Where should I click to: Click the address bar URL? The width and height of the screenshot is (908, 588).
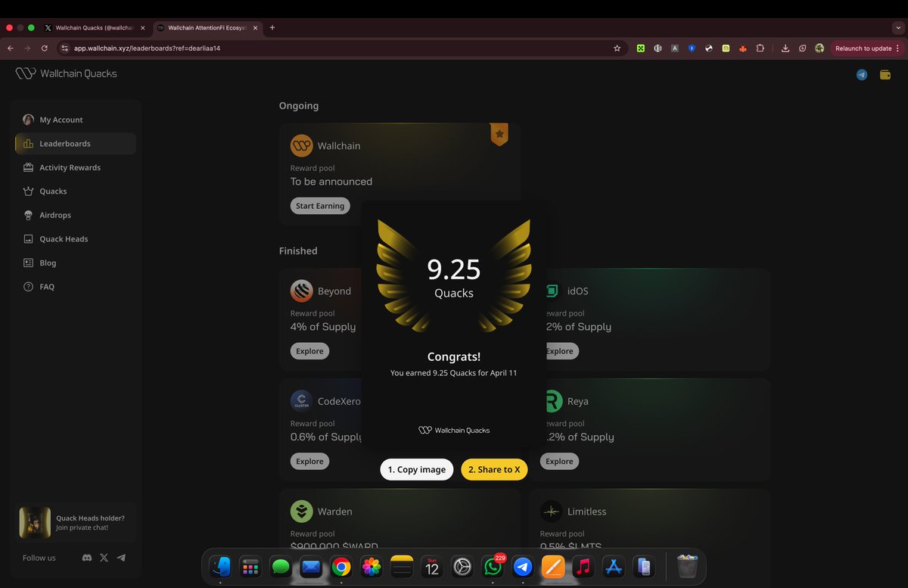click(147, 48)
